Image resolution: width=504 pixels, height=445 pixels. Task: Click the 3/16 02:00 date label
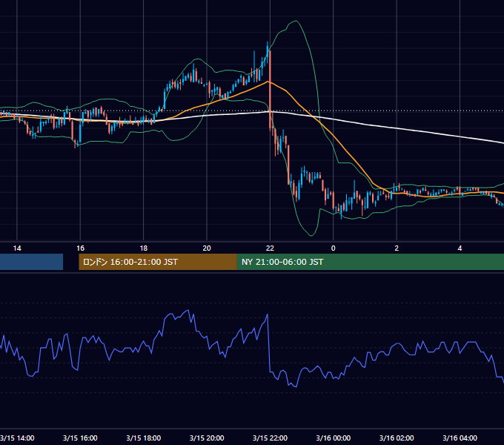pyautogui.click(x=397, y=438)
